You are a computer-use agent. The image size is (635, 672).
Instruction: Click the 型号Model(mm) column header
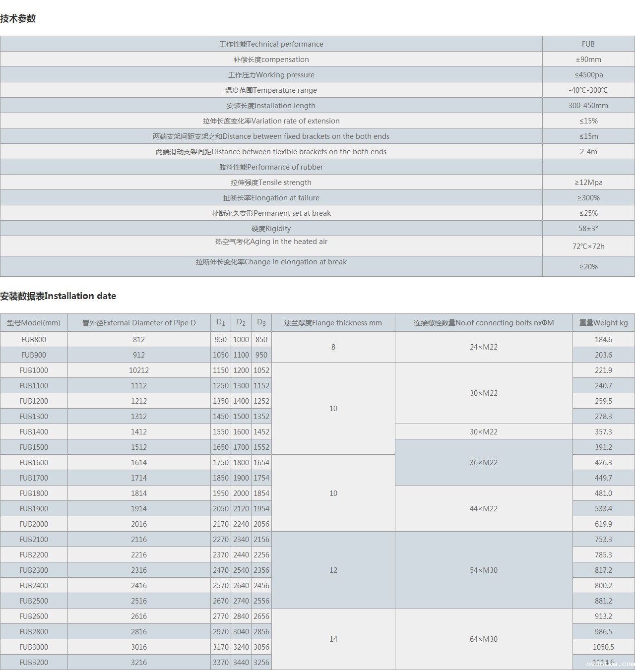coord(34,323)
